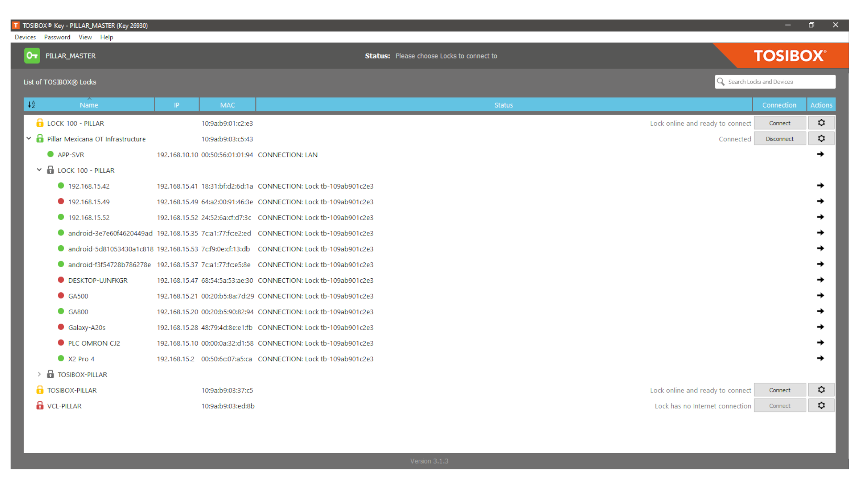
Task: Click IP 192.168.15.21 of GA500
Action: pyautogui.click(x=177, y=296)
